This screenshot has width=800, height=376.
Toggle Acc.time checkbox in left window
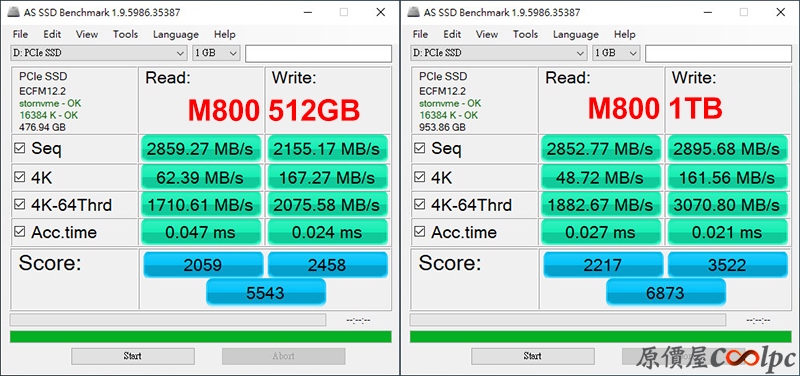(x=20, y=232)
